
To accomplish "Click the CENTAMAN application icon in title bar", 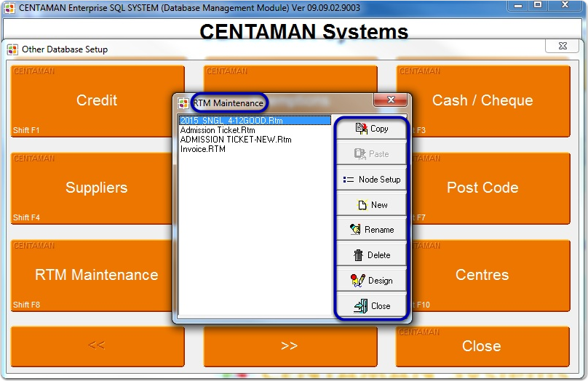I will coord(9,8).
